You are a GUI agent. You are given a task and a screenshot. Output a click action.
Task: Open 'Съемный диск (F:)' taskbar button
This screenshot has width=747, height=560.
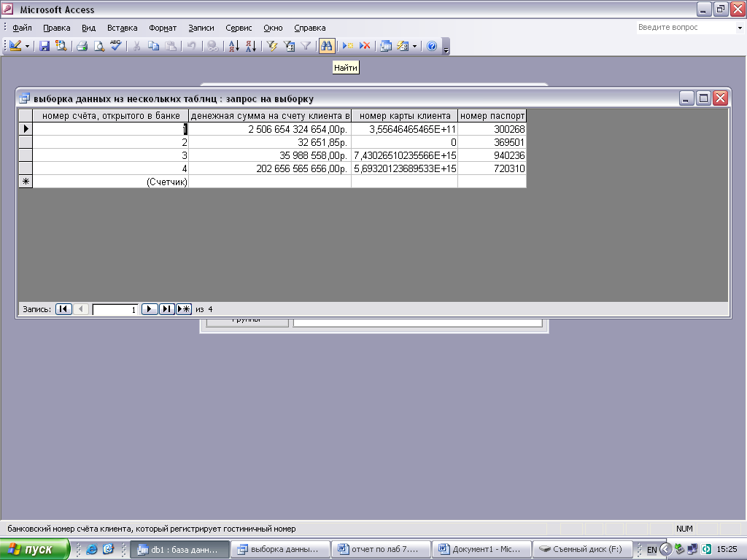(x=582, y=550)
